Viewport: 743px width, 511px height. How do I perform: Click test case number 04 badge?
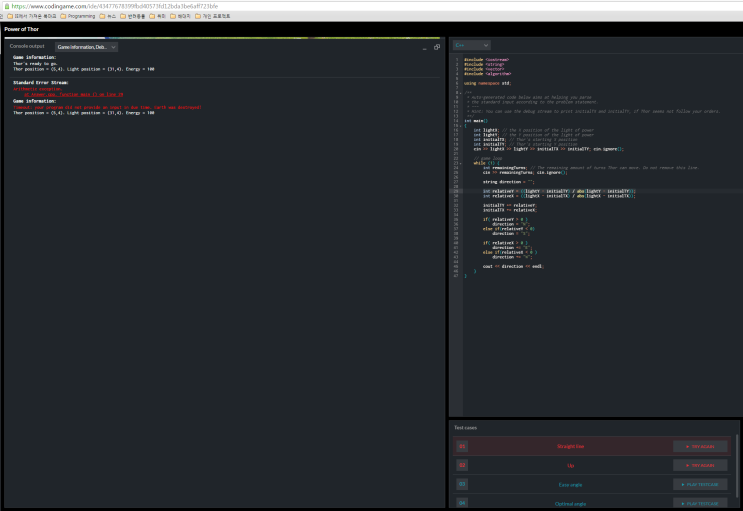[x=462, y=502]
